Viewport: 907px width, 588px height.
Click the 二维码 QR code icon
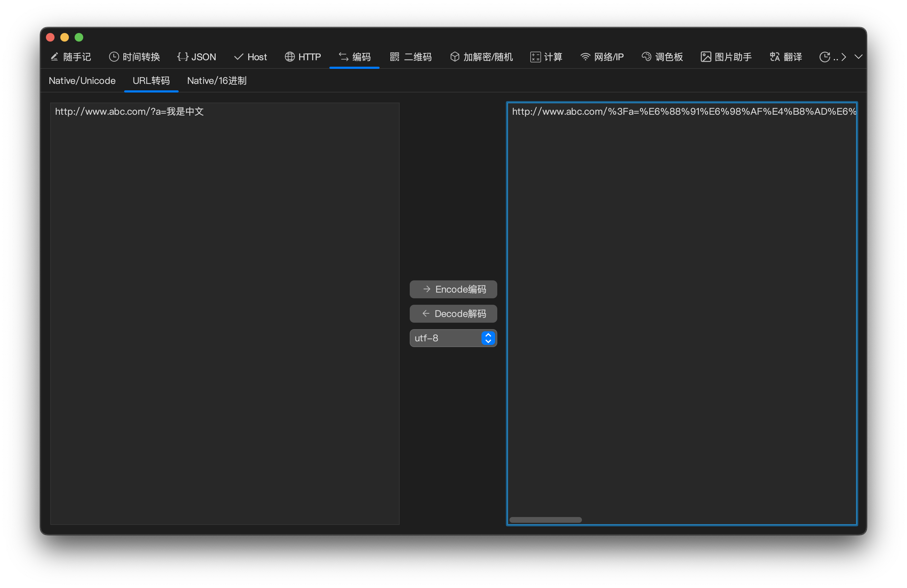[x=394, y=57]
